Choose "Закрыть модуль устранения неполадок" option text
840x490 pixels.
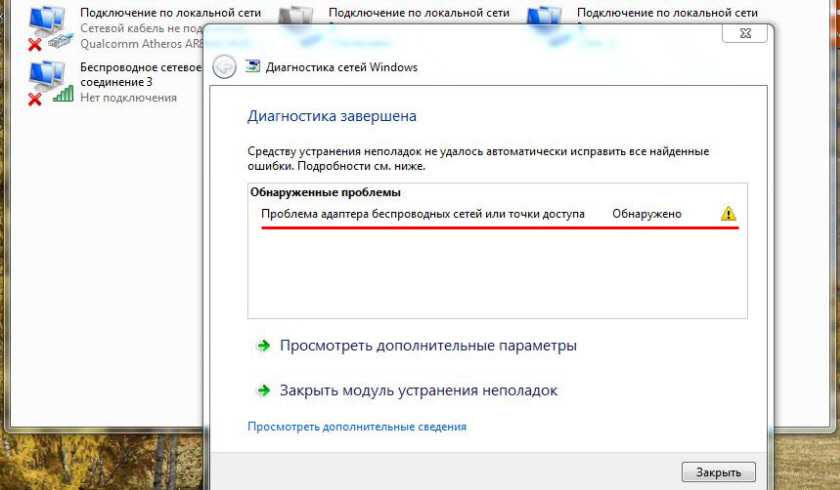click(418, 391)
